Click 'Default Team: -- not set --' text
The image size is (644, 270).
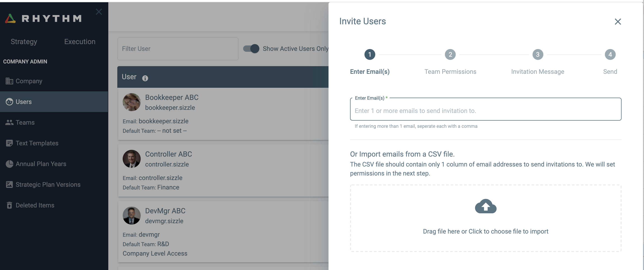[x=155, y=131]
